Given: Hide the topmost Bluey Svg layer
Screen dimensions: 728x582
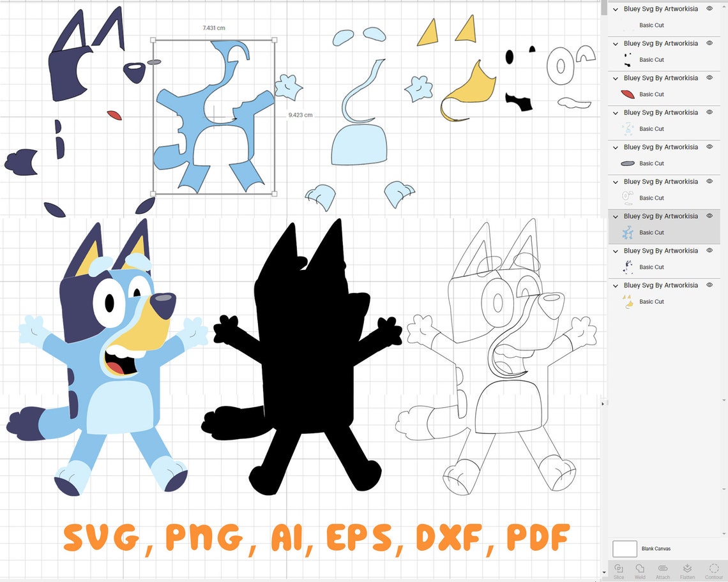Looking at the screenshot, I should 709,8.
